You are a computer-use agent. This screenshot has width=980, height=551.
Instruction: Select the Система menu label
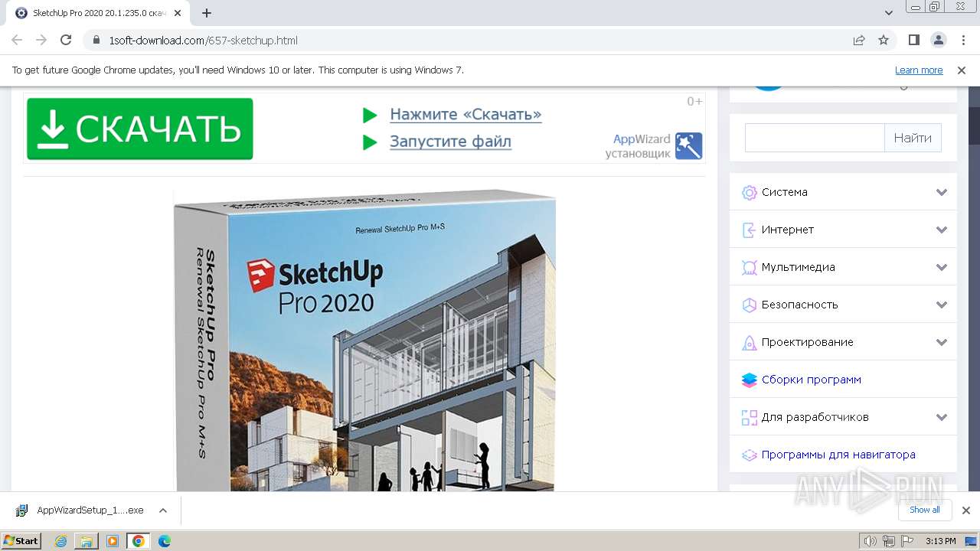pos(785,192)
